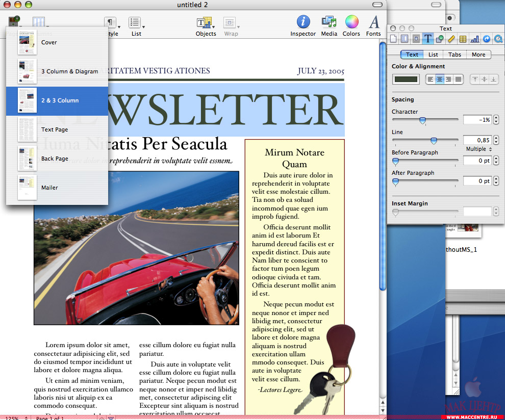Viewport: 505px width, 420px height.
Task: Click the text color swatch
Action: tap(406, 79)
